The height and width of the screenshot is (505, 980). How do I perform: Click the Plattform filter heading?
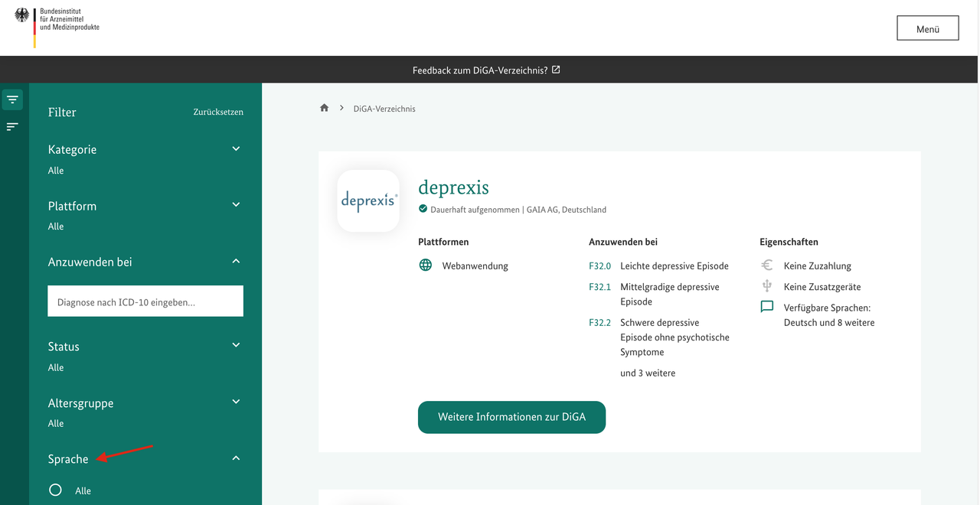pos(72,206)
